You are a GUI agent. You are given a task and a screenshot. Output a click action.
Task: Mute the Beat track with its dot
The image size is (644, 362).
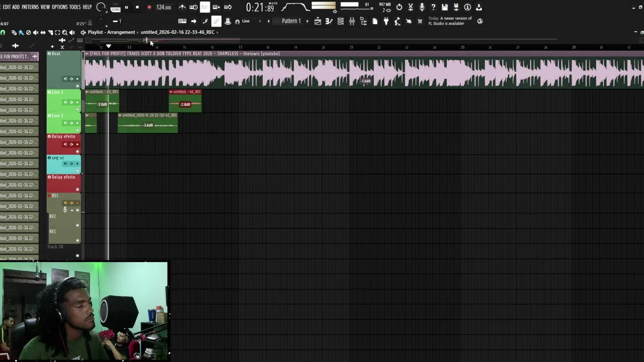(x=77, y=85)
